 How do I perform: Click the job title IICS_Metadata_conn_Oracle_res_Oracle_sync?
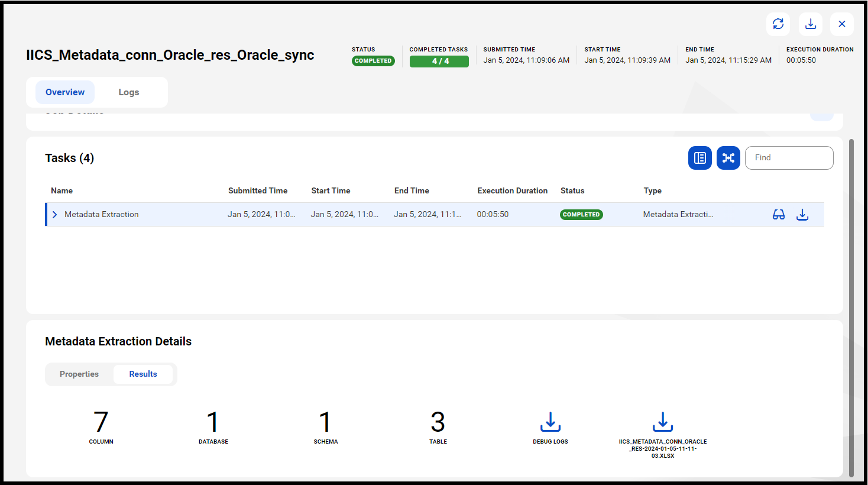(170, 55)
